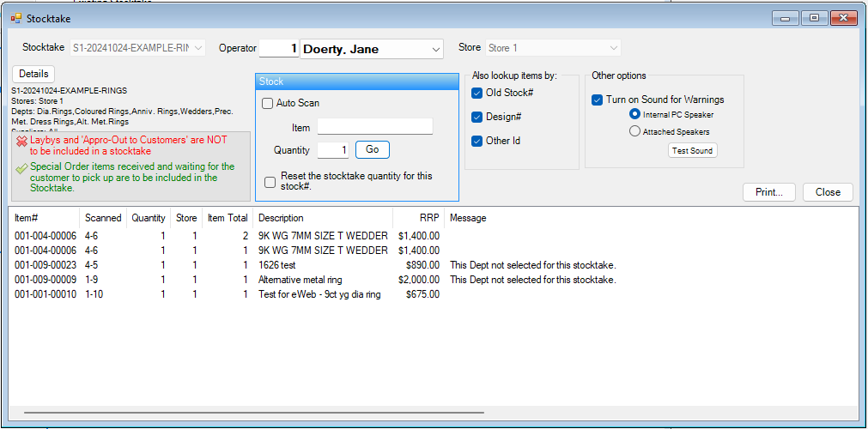Click the horizontal scrollbar of the item list
This screenshot has width=868, height=429.
click(x=254, y=413)
